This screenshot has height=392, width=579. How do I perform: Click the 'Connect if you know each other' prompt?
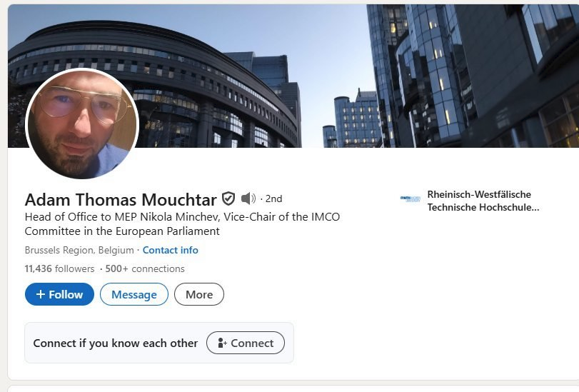[x=116, y=343]
